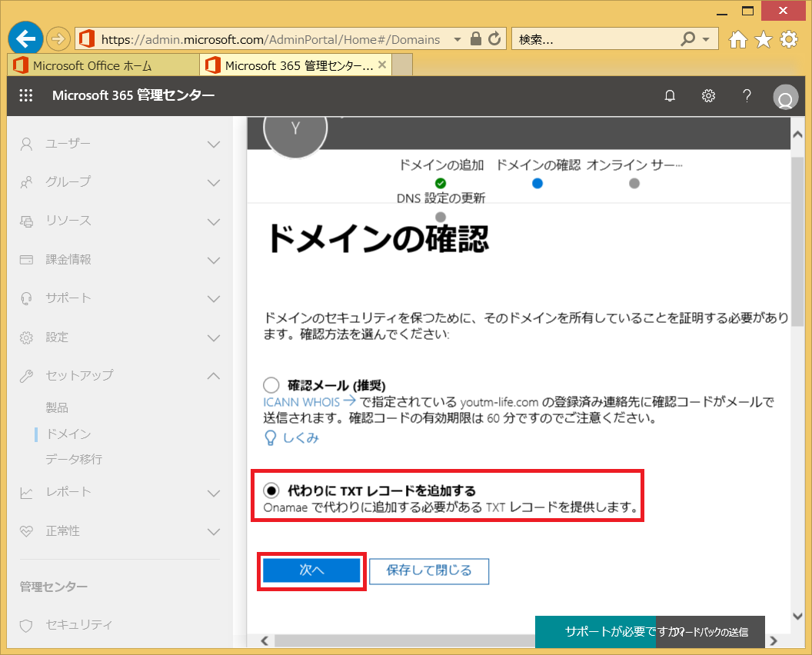Click the サポートが必要ですか? button
The width and height of the screenshot is (812, 655).
[x=595, y=632]
